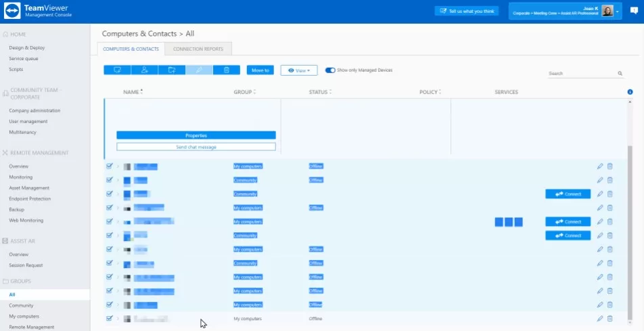Click the blue info icon above the table
Image resolution: width=644 pixels, height=331 pixels.
(x=630, y=92)
